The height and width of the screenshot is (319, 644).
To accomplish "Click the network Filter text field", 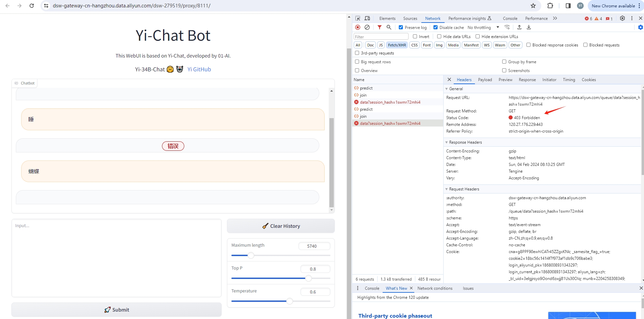I will coord(381,37).
